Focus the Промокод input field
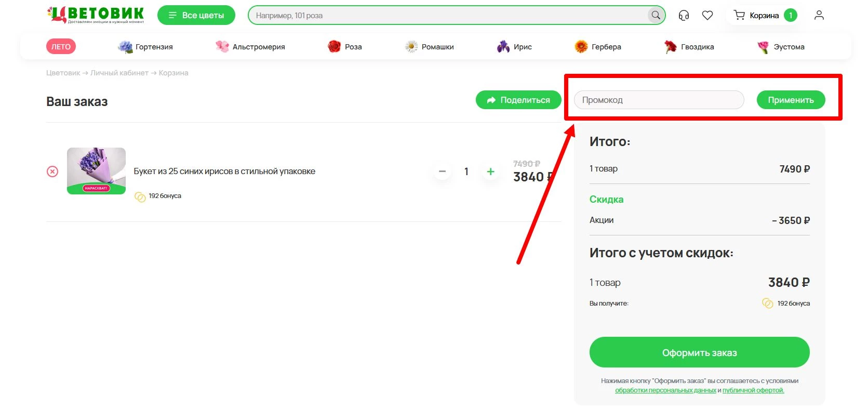Screen dimensions: 868x408 659,100
